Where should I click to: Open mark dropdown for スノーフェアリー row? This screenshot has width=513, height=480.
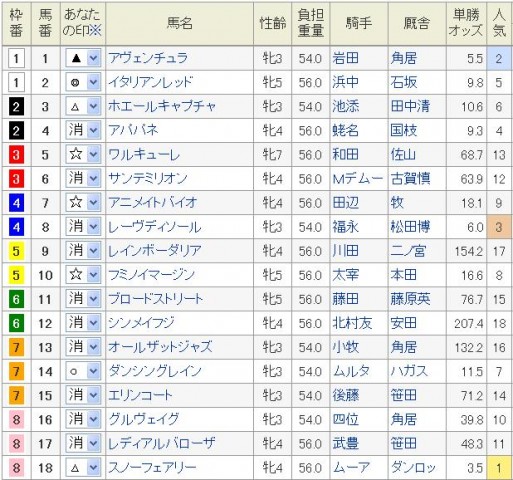[x=83, y=468]
